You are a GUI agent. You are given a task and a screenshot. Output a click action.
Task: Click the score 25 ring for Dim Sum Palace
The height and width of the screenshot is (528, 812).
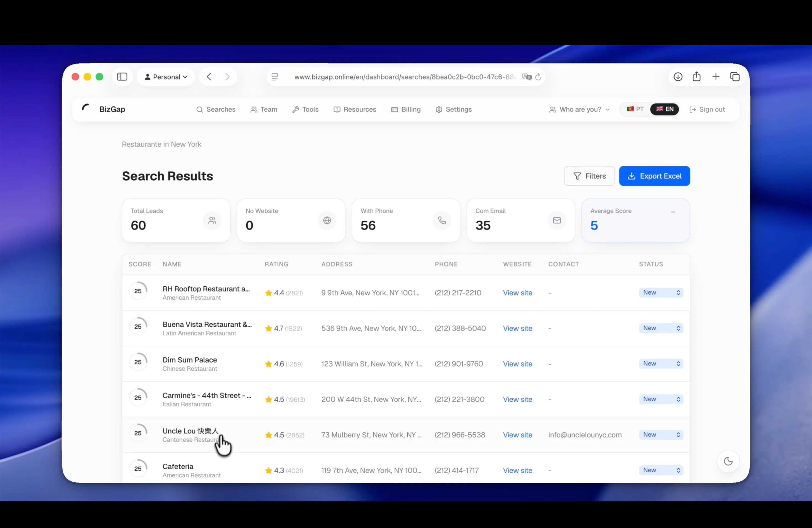point(138,362)
